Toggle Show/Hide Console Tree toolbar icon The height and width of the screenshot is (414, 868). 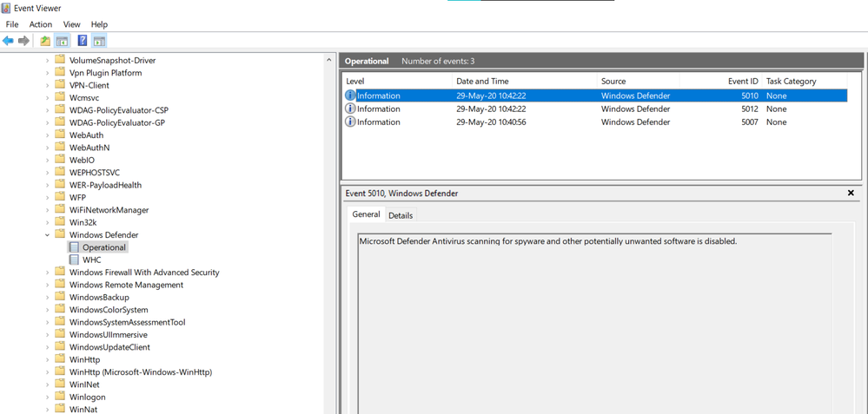(x=62, y=41)
